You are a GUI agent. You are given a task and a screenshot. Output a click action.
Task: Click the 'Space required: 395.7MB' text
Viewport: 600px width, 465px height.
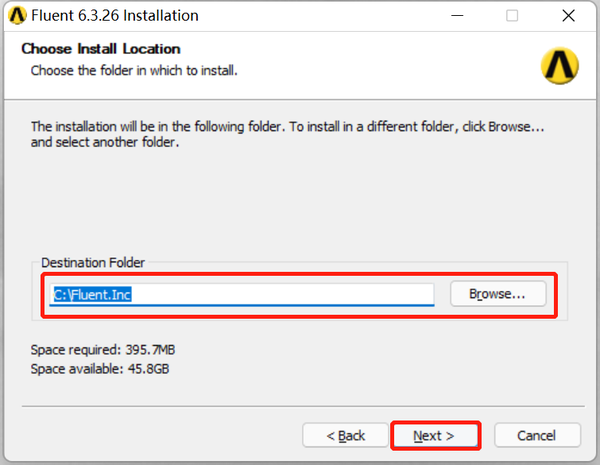(104, 350)
